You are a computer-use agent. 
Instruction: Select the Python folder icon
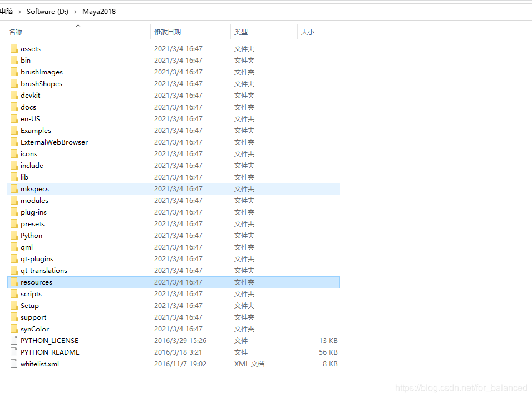pyautogui.click(x=14, y=236)
